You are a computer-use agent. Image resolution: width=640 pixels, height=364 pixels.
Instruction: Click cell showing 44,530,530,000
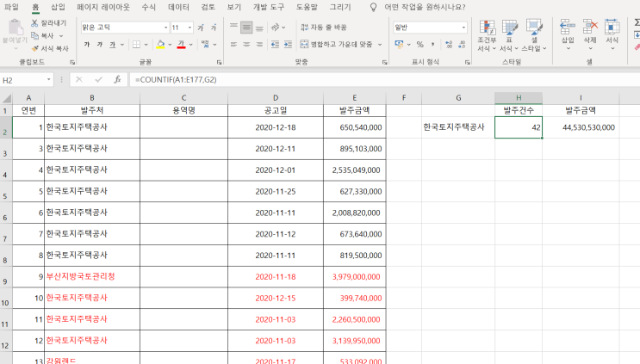point(581,127)
